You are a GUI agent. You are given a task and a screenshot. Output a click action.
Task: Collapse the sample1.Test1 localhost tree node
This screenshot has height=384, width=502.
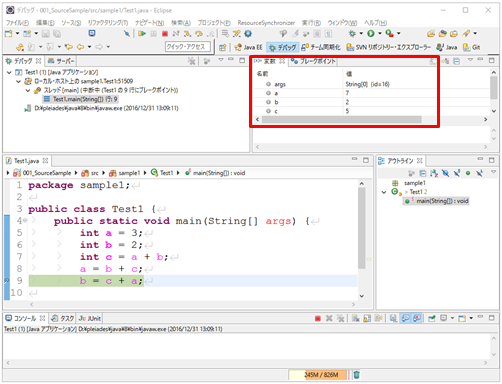tap(19, 81)
